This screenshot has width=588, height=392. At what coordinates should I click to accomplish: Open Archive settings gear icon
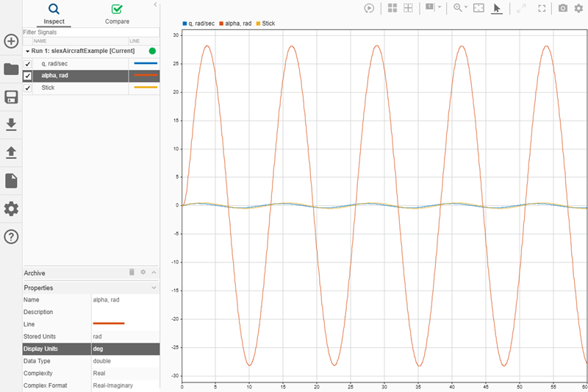point(143,272)
